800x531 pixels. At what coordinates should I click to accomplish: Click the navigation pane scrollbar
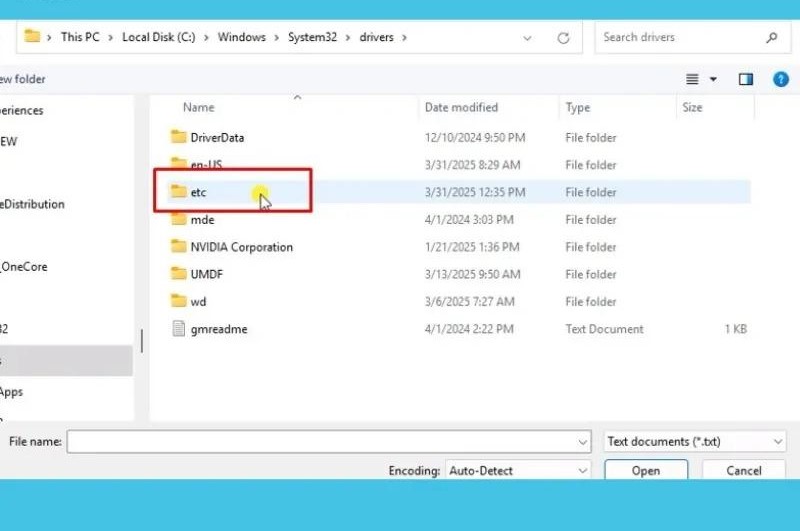pos(141,341)
